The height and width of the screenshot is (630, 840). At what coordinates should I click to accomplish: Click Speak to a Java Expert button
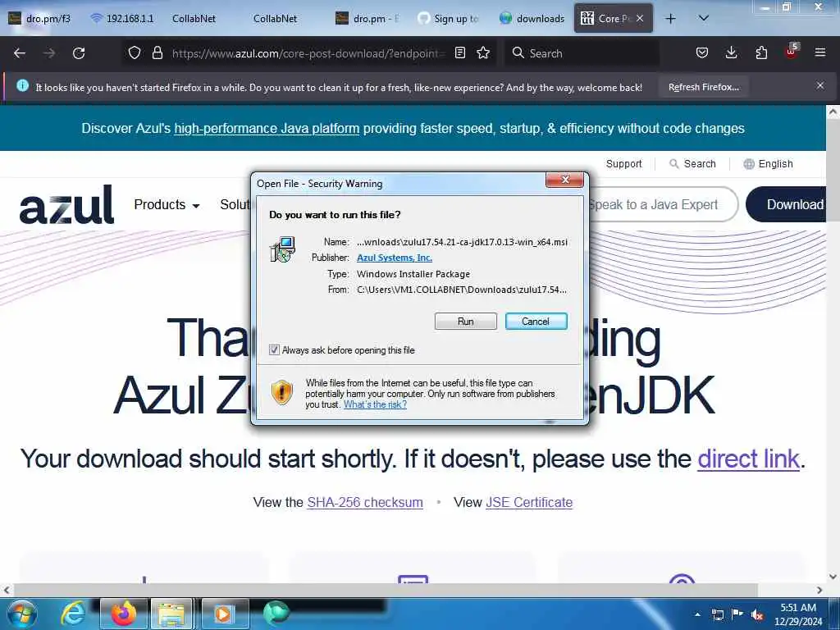point(663,204)
